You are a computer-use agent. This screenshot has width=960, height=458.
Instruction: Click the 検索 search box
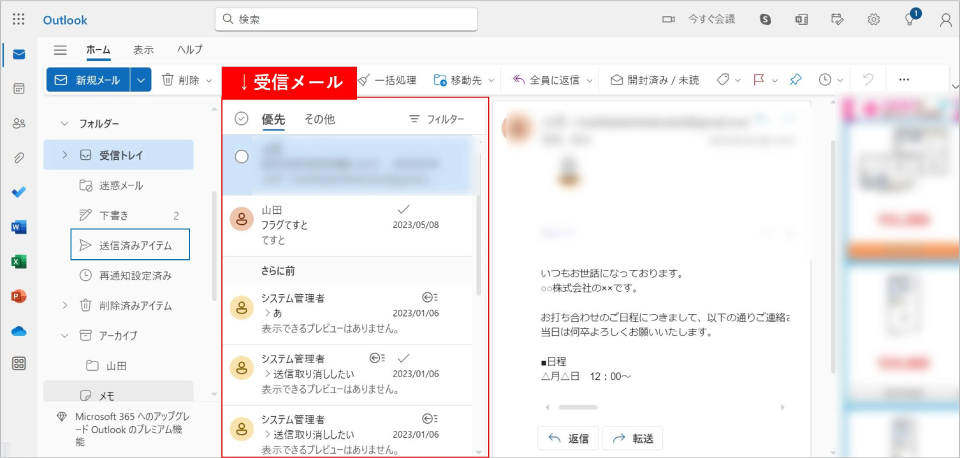pyautogui.click(x=346, y=20)
